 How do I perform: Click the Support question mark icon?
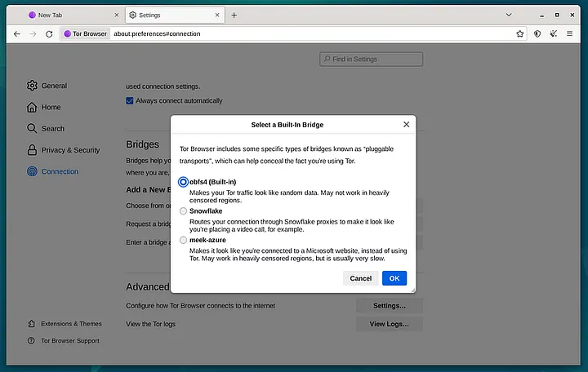[31, 340]
